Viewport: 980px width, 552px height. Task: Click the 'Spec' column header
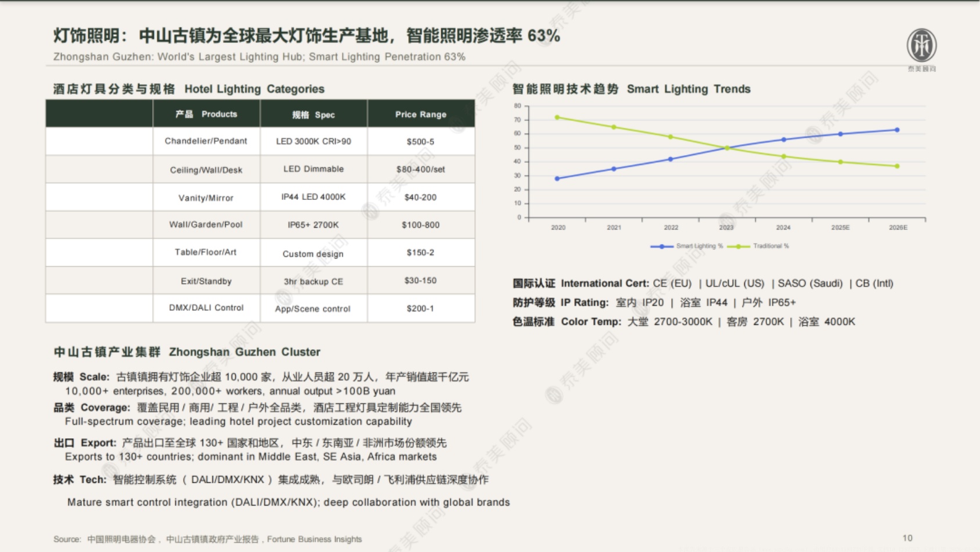[x=314, y=114]
